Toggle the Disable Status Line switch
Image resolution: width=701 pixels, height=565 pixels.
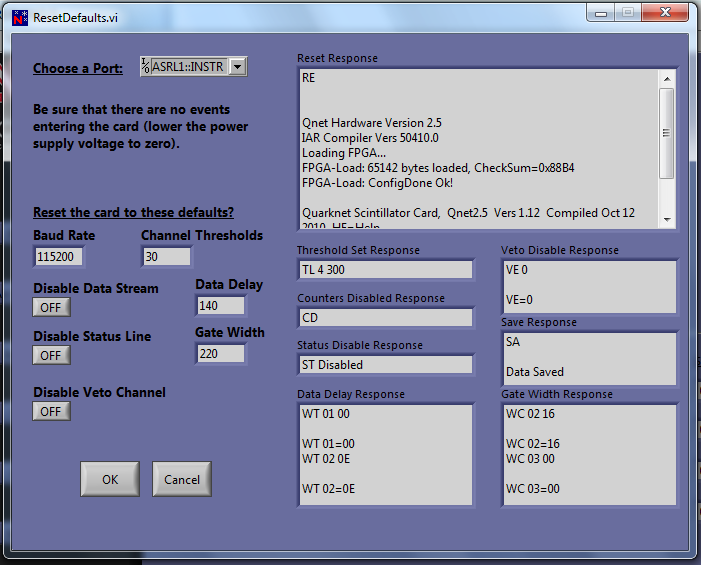point(50,355)
